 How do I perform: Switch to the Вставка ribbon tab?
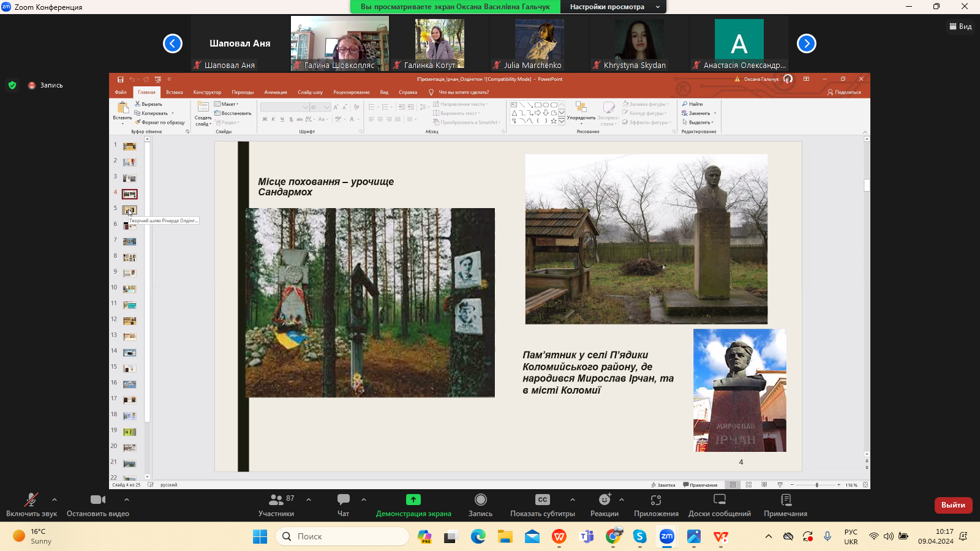[174, 92]
